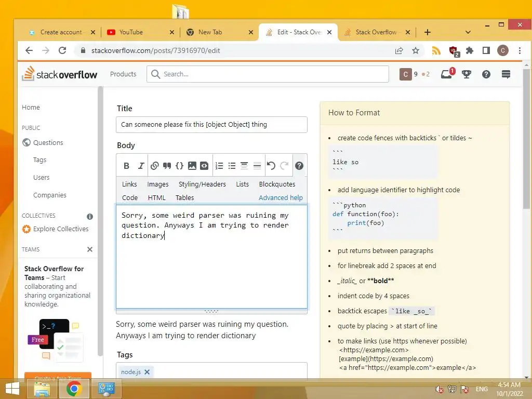Image resolution: width=532 pixels, height=399 pixels.
Task: Open Windows Start button
Action: [x=12, y=389]
